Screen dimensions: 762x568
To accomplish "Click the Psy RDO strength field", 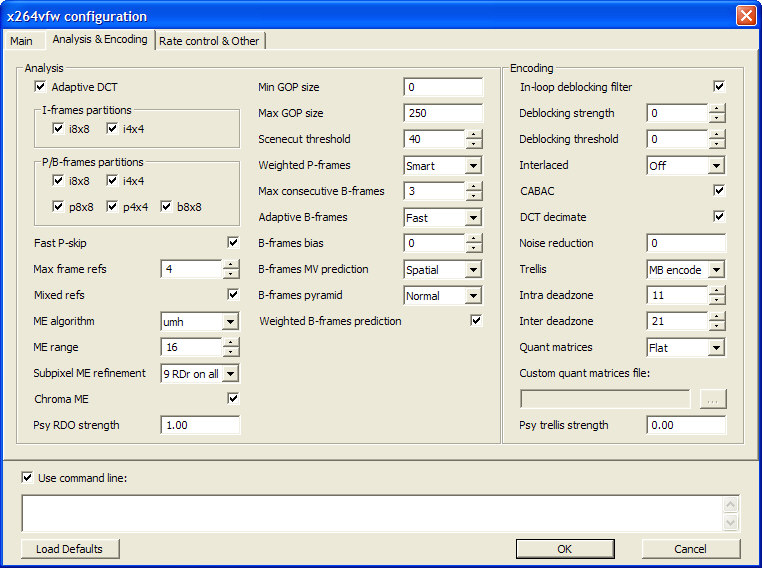I will 200,425.
